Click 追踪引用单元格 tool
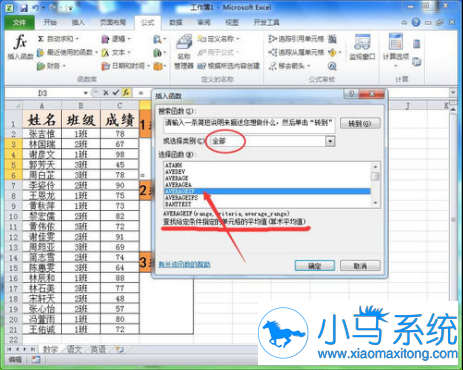Image resolution: width=463 pixels, height=370 pixels. coord(296,39)
